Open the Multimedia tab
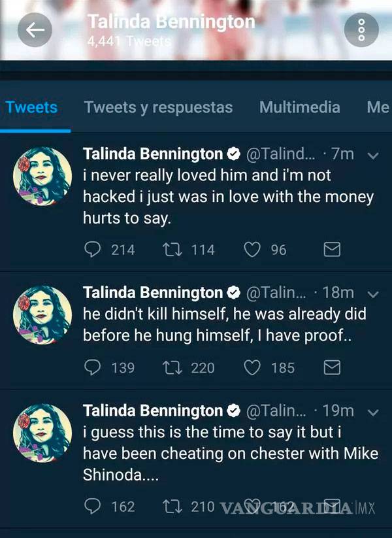The image size is (392, 538). pos(299,107)
